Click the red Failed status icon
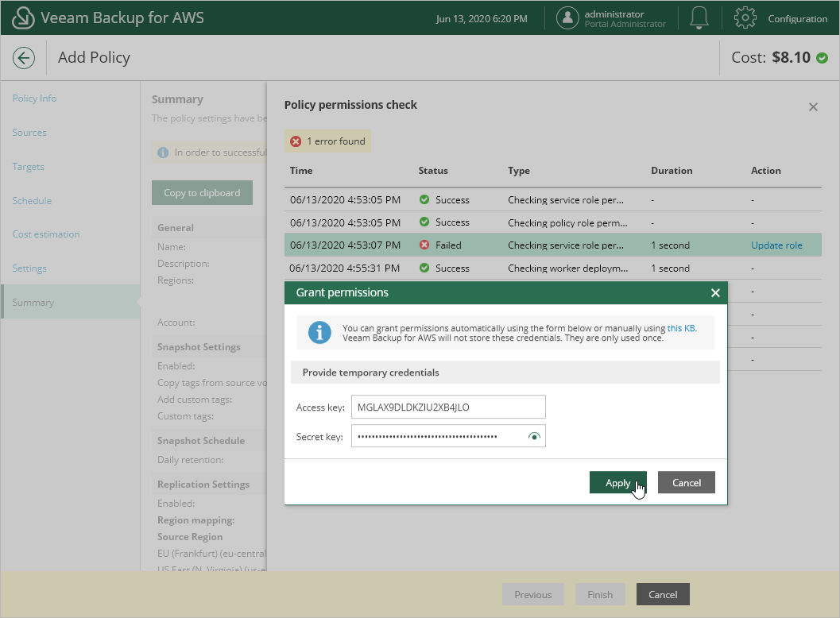Screen dimensions: 840x618 point(424,245)
